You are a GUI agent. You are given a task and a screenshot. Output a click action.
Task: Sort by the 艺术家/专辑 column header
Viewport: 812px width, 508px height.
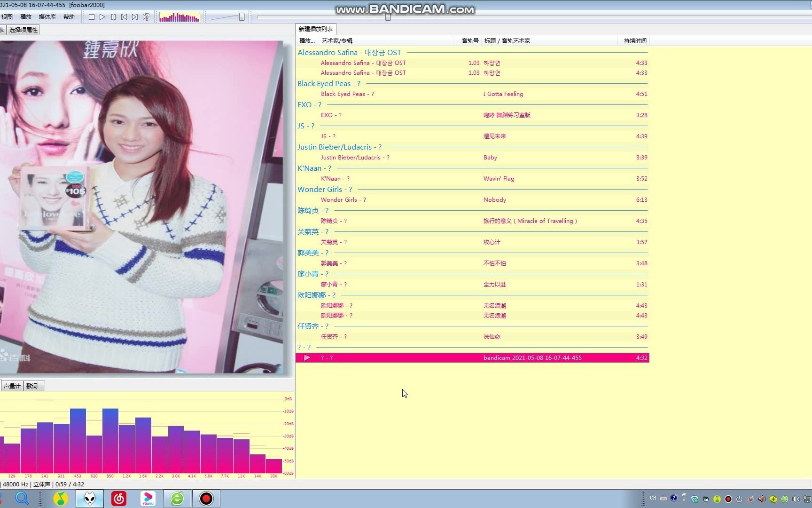(385, 41)
